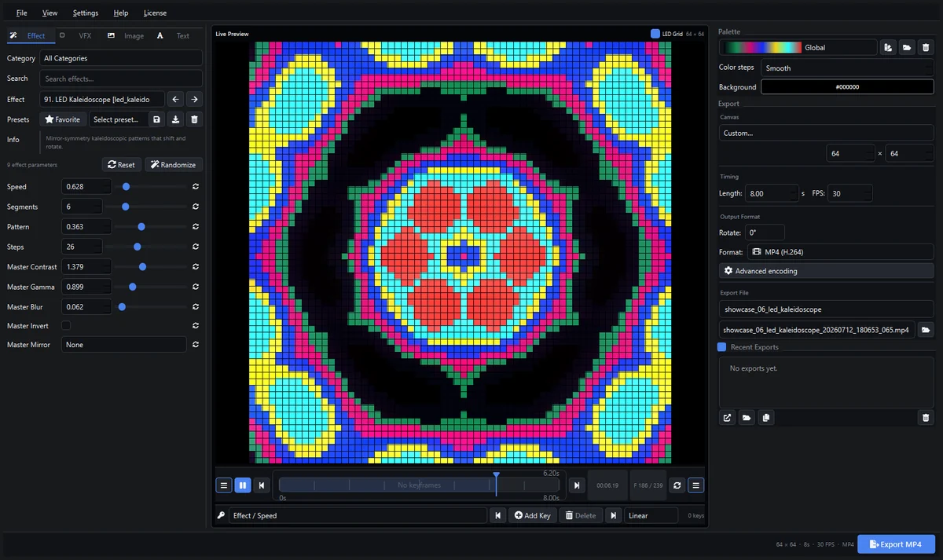Viewport: 943px width, 560px height.
Task: Pause playback in the timeline
Action: coord(243,485)
